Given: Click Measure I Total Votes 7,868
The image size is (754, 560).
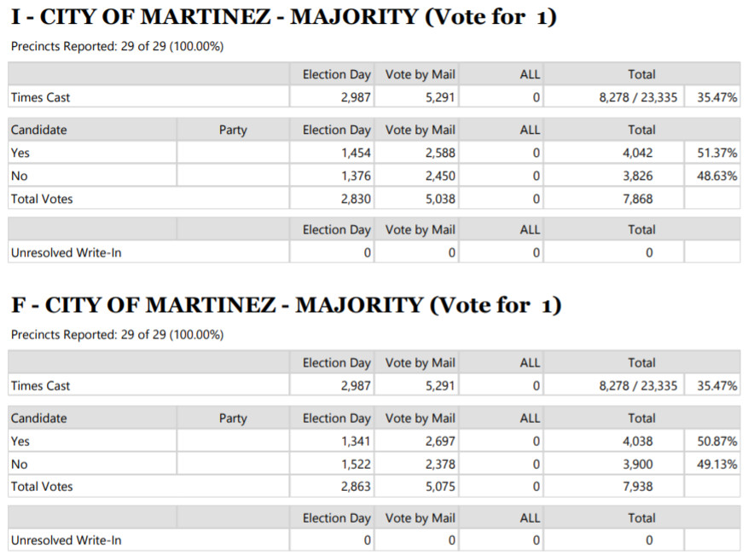Looking at the screenshot, I should pos(637,199).
